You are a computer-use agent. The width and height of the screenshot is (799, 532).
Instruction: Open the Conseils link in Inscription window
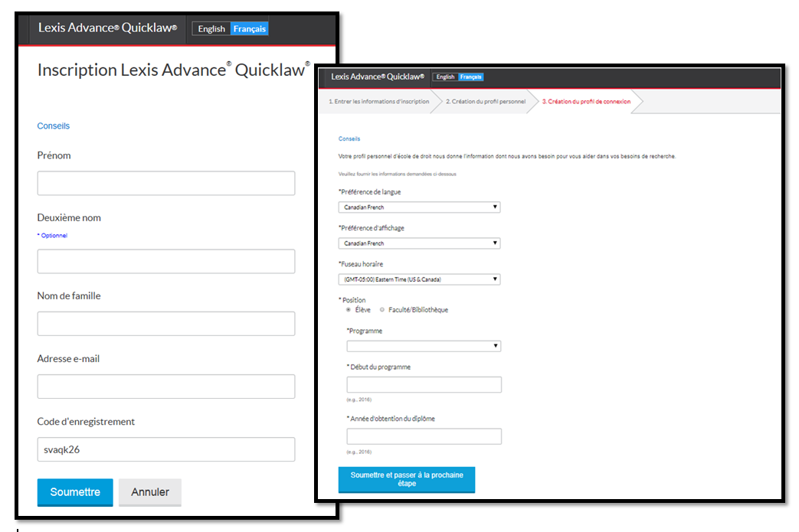pos(54,126)
